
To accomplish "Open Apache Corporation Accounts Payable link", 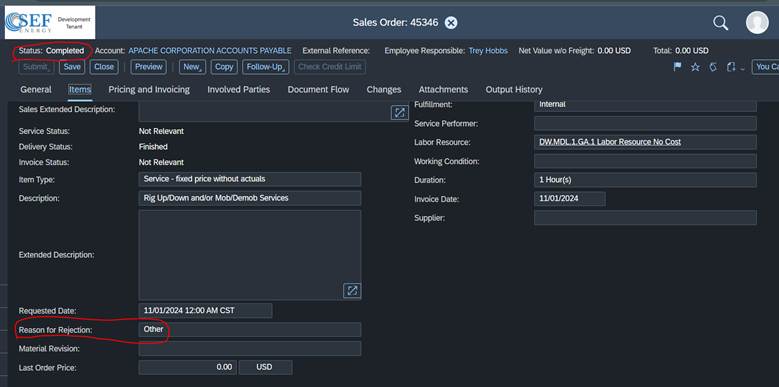I will point(210,51).
